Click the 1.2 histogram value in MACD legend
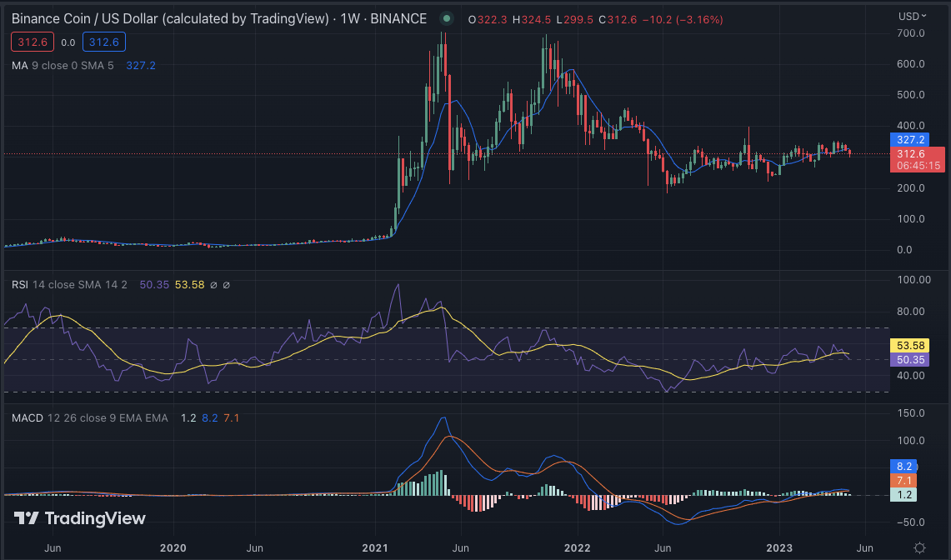Screen dimensions: 951x560 pos(188,418)
